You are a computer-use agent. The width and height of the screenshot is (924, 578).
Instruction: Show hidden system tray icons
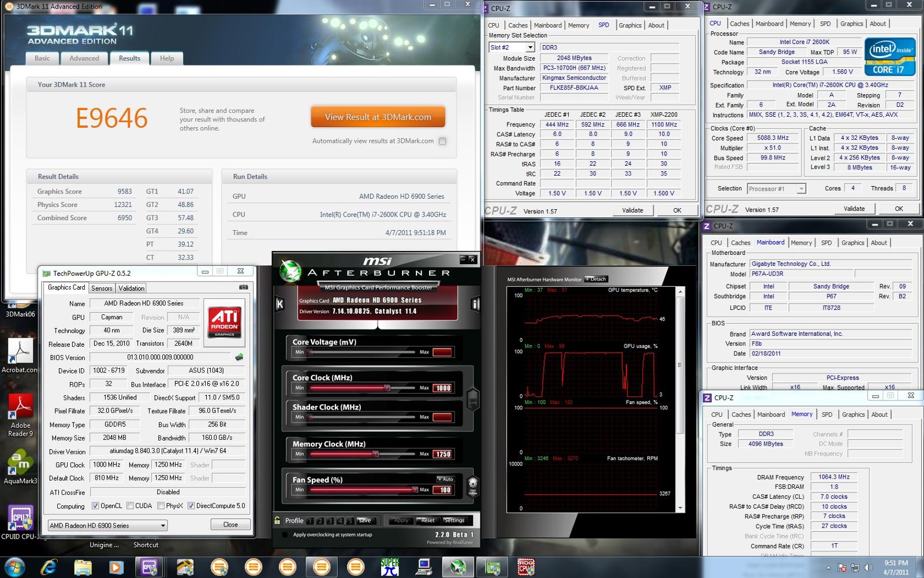coord(828,568)
